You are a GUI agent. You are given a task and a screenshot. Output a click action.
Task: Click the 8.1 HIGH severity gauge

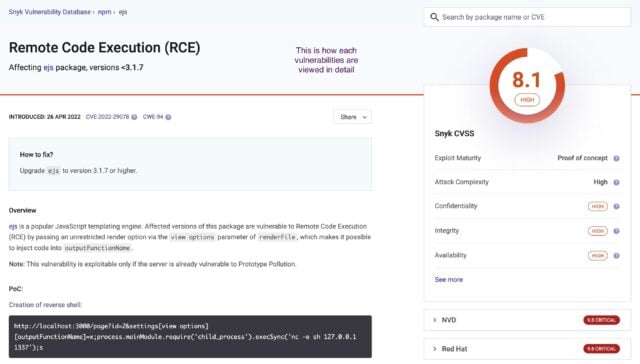[527, 85]
